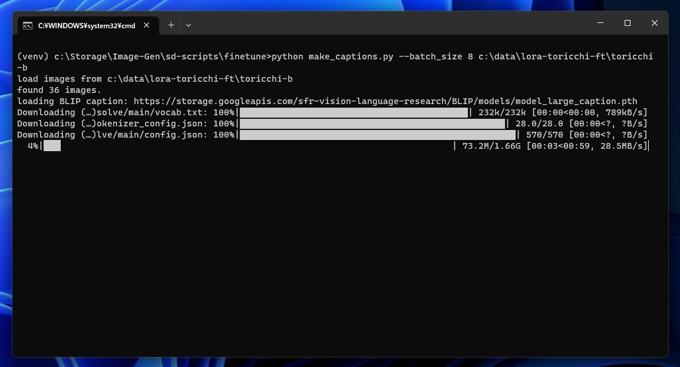The image size is (680, 367).
Task: Click the '28.0/28.0' download status text
Action: coord(539,124)
